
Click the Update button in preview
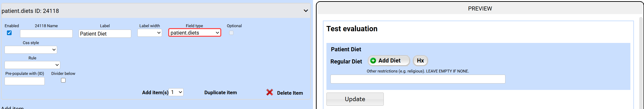(355, 99)
